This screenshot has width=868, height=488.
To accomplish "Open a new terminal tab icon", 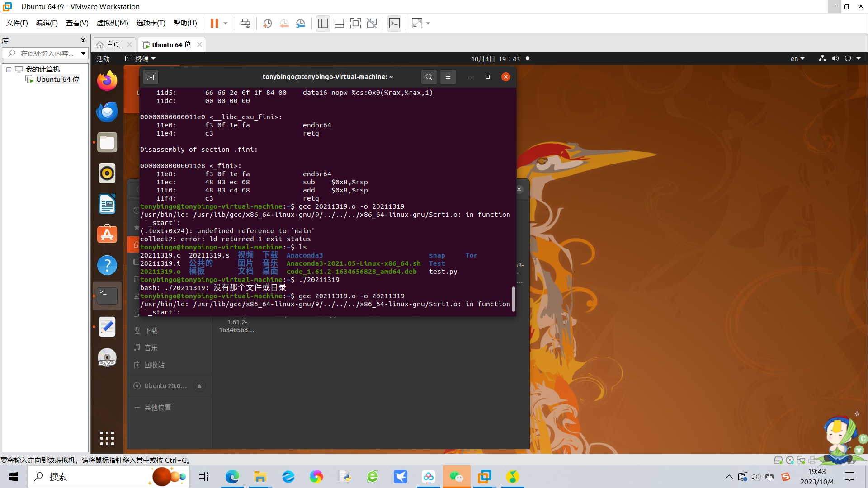I will tap(151, 77).
